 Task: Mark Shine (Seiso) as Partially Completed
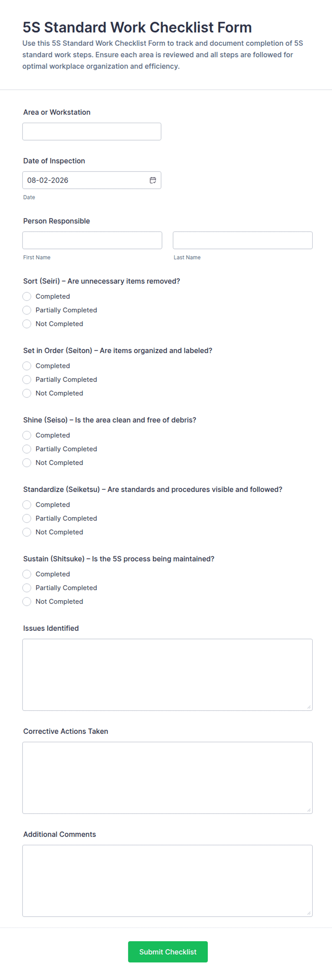[27, 449]
